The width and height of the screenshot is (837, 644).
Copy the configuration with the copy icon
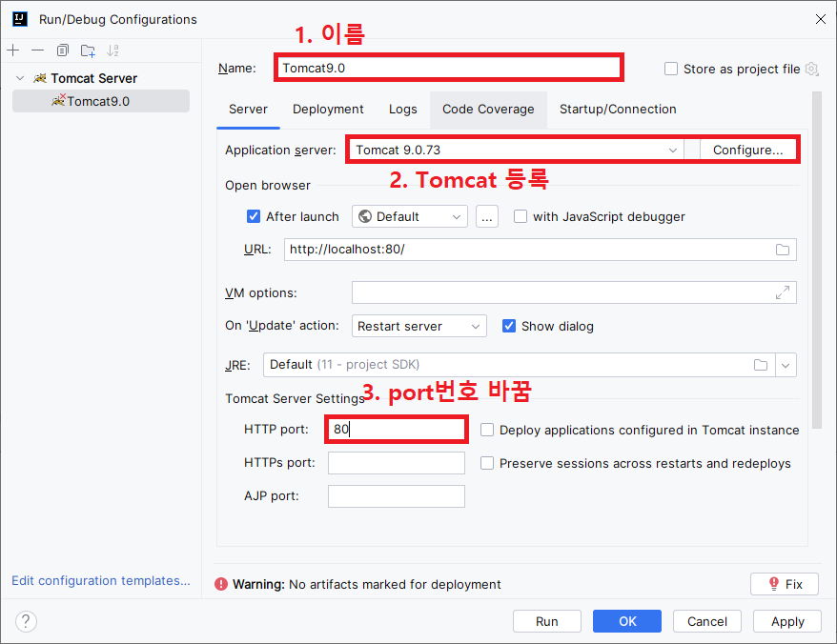click(63, 50)
